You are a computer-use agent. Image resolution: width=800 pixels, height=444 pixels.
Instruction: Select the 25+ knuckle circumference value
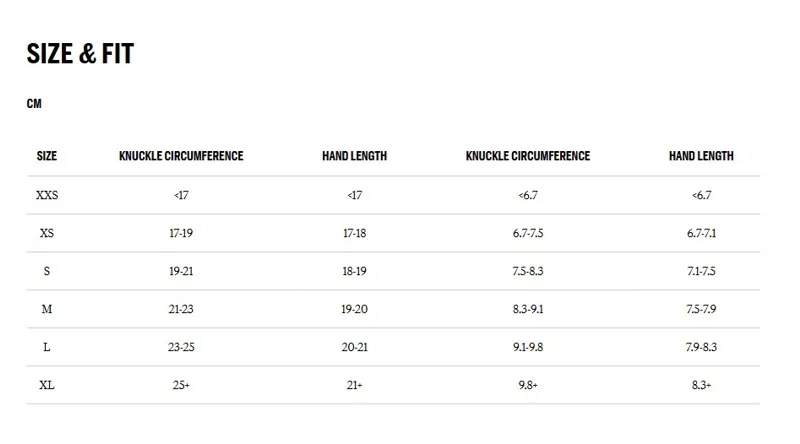[181, 385]
